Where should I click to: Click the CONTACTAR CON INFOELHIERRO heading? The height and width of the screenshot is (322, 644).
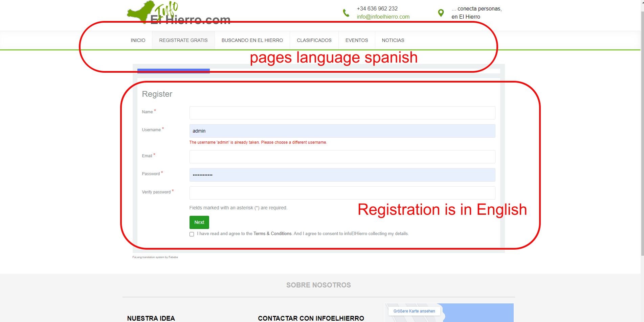coord(311,318)
